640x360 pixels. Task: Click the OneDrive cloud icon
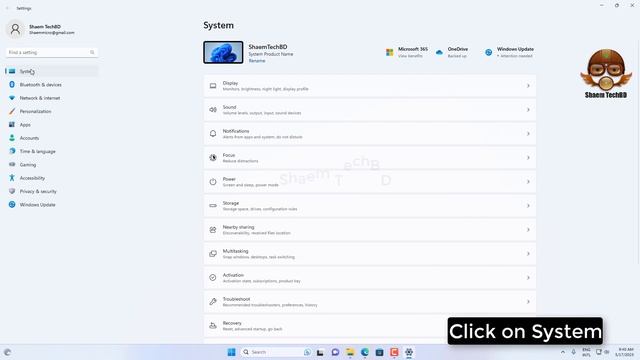tap(439, 52)
